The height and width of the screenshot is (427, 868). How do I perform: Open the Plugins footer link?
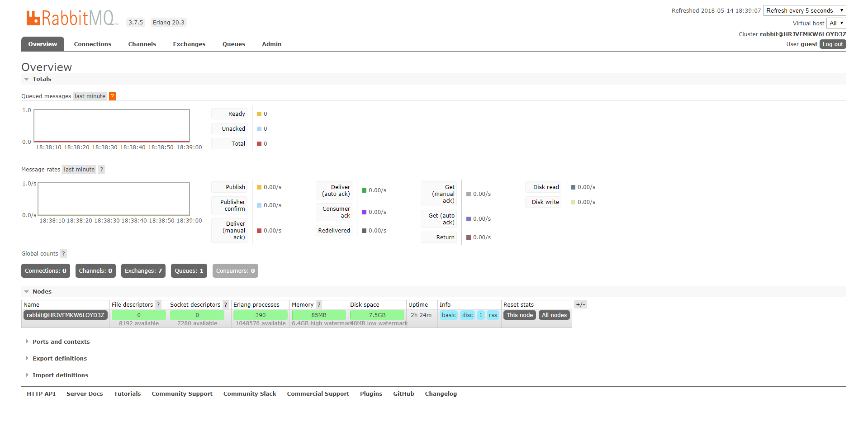tap(371, 394)
